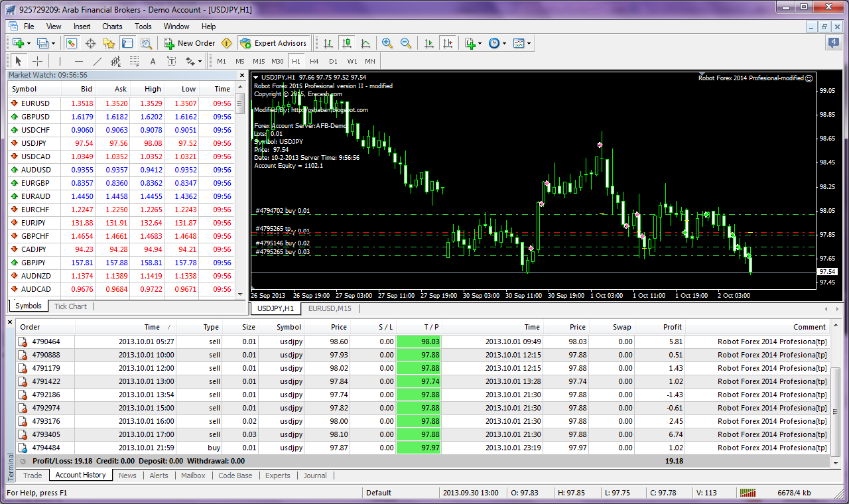Click the Templates chart icon
This screenshot has width=849, height=504.
coord(519,43)
